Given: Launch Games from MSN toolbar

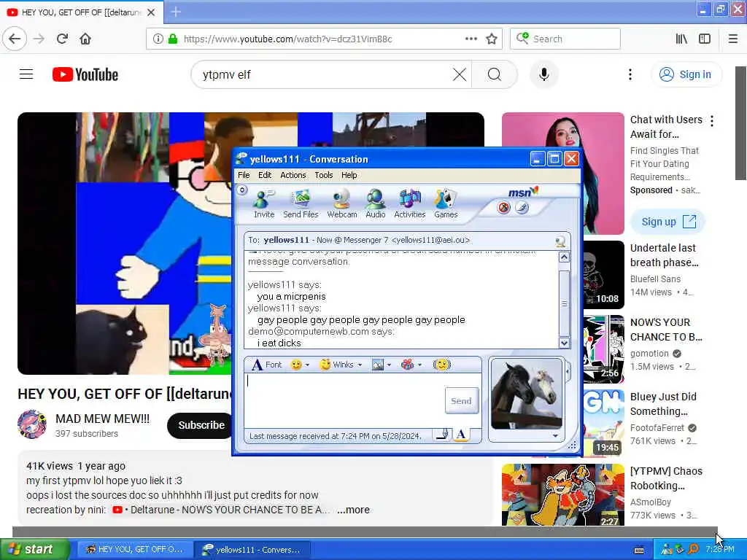Looking at the screenshot, I should click(446, 204).
